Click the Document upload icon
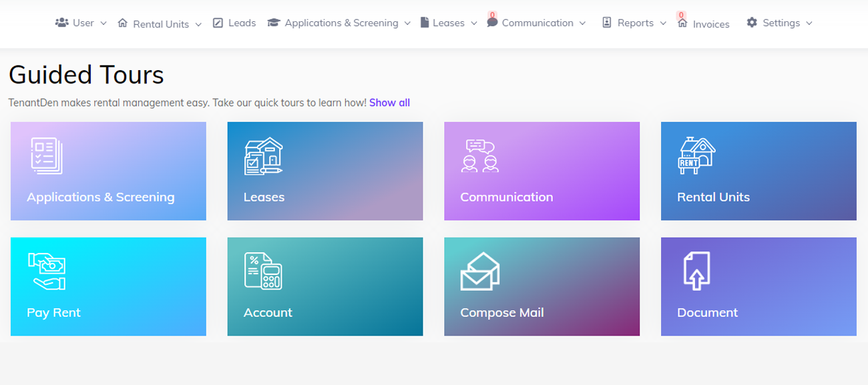This screenshot has height=385, width=868. coord(696,271)
